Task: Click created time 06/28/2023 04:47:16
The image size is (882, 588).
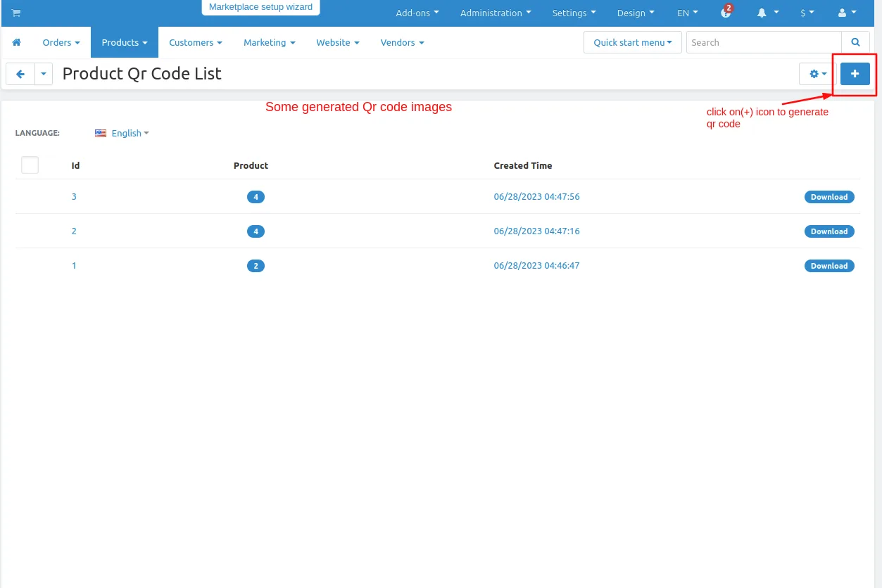Action: click(x=536, y=231)
